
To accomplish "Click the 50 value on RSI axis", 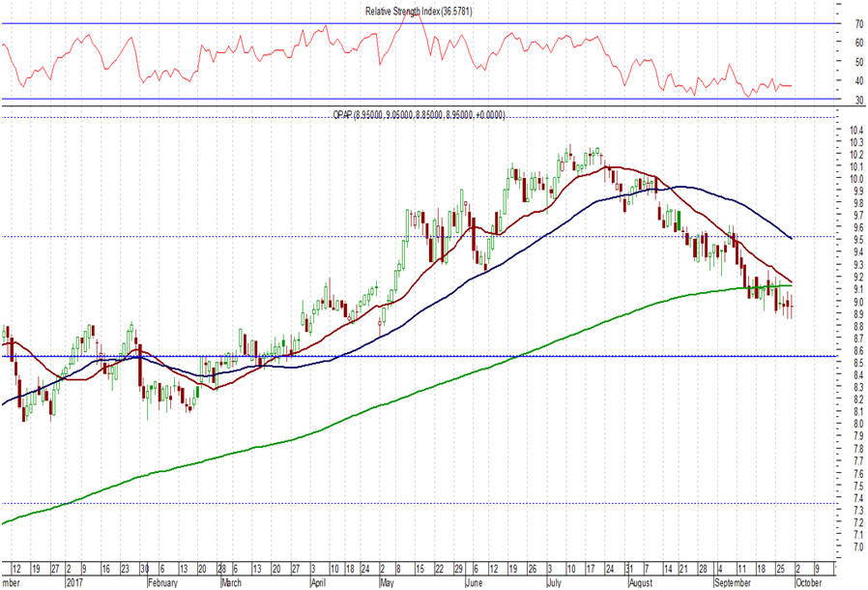I will point(859,62).
